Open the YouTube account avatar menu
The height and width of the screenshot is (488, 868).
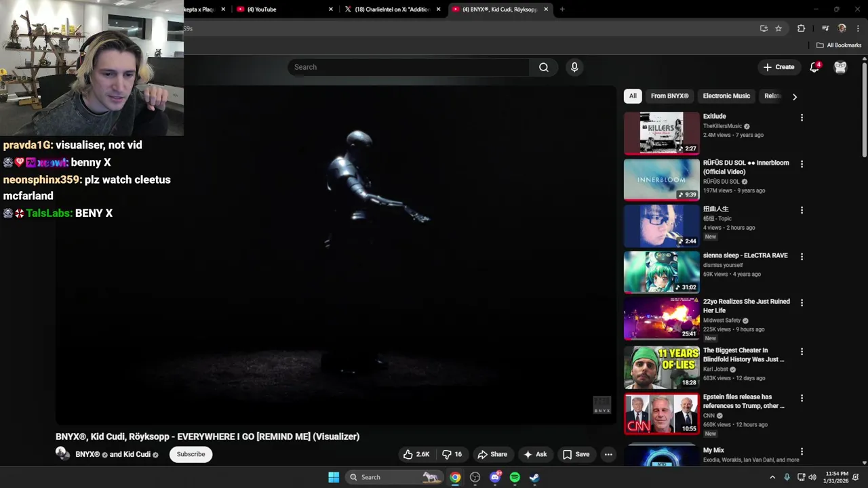point(840,67)
